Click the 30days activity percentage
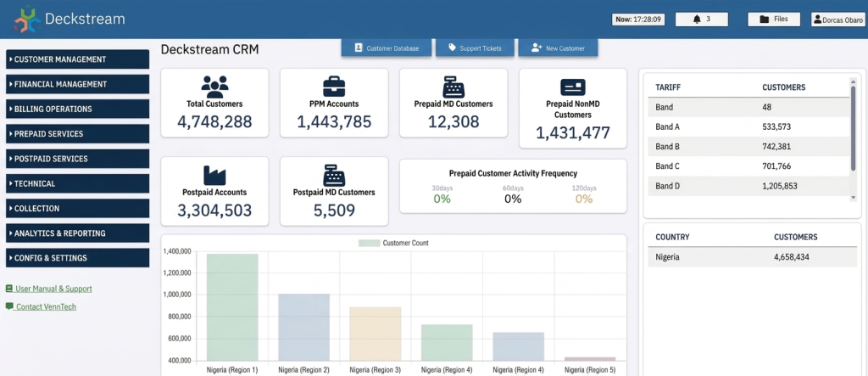 click(442, 199)
